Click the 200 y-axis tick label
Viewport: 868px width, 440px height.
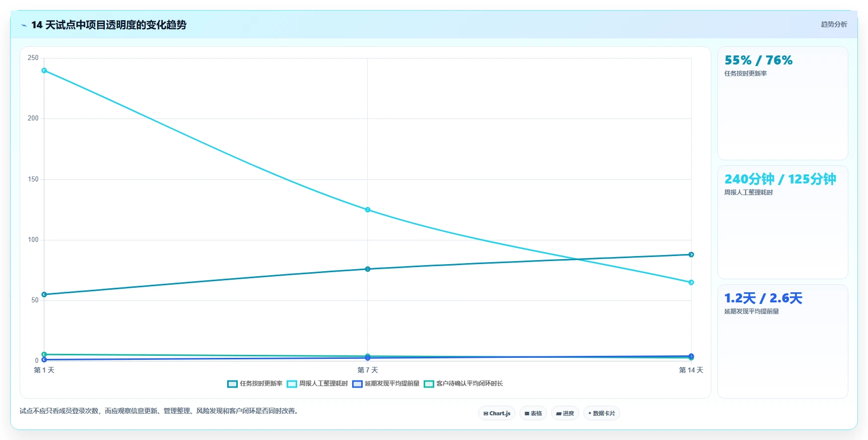[x=33, y=118]
